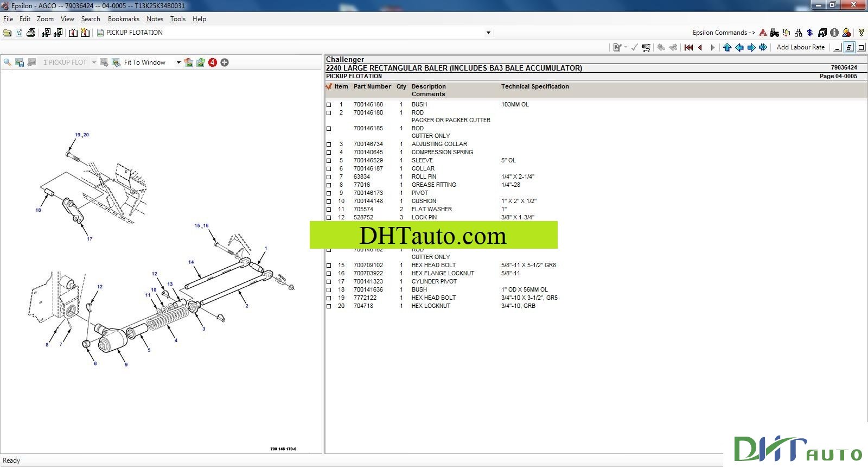Tick checkbox for item 10 CUSHION
Image resolution: width=868 pixels, height=467 pixels.
329,201
